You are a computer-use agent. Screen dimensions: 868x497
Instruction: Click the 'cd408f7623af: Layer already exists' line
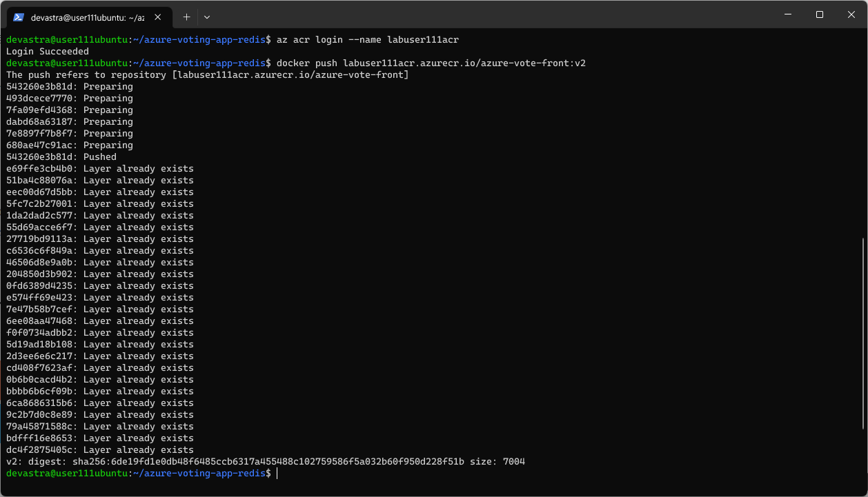tap(100, 367)
